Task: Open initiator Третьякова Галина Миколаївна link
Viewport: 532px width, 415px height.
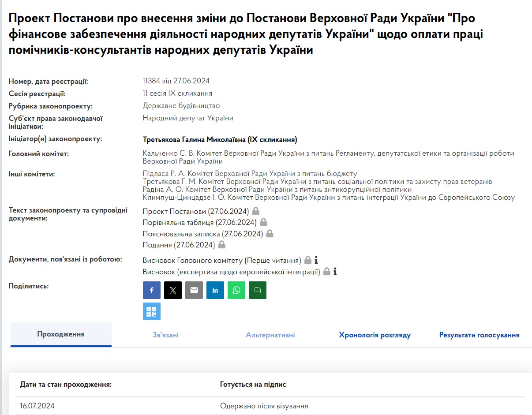Action: pyautogui.click(x=220, y=140)
